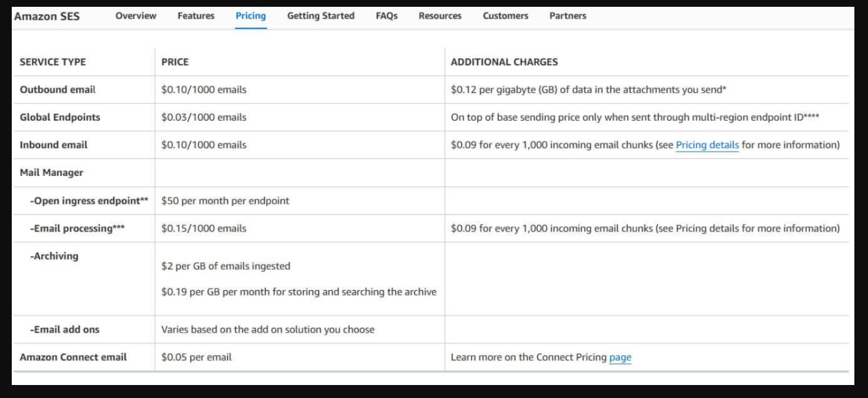Click the multi-region endpoint ID**** note
This screenshot has width=868, height=398.
coord(635,117)
